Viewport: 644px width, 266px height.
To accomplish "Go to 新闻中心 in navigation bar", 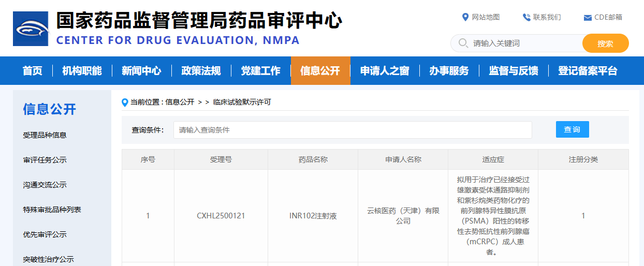I will coord(141,71).
